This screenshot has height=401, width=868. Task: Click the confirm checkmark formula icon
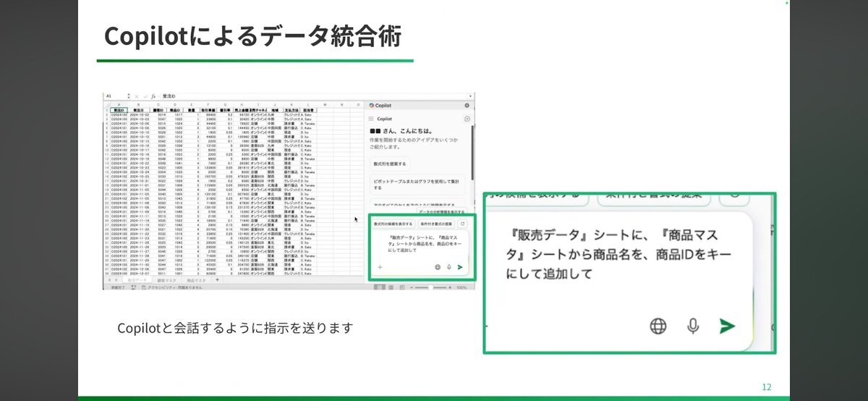[x=146, y=96]
